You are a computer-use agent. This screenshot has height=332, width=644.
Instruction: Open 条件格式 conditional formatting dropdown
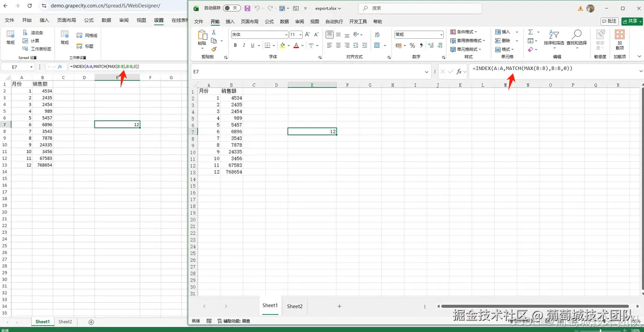click(x=464, y=32)
